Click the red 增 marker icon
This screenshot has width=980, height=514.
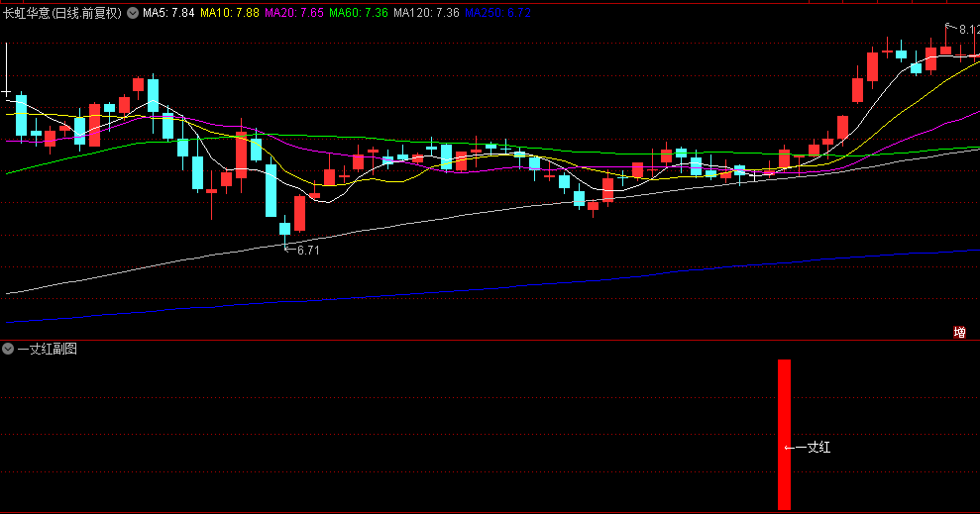click(x=959, y=332)
